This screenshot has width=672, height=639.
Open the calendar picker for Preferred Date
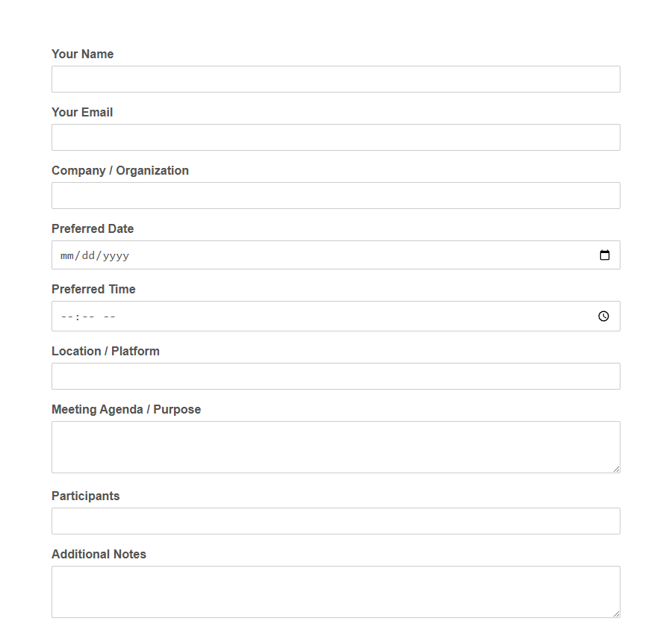tap(604, 255)
